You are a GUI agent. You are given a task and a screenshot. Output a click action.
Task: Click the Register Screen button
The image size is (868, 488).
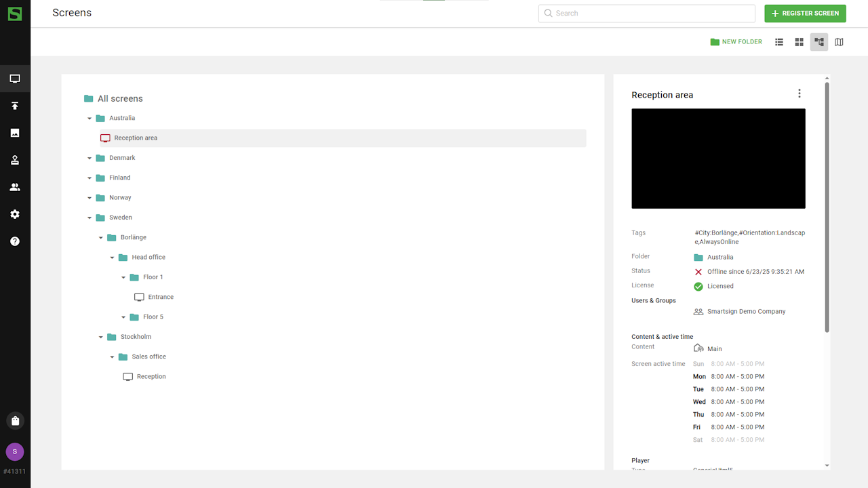(x=805, y=14)
